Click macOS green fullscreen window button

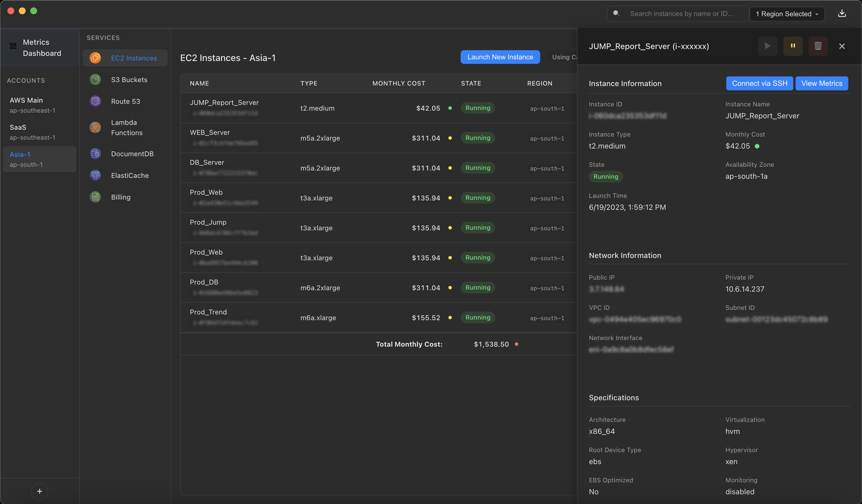34,11
